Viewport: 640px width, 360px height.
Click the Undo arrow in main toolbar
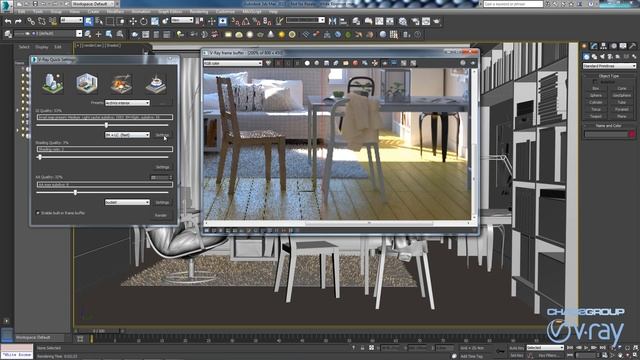tap(8, 21)
